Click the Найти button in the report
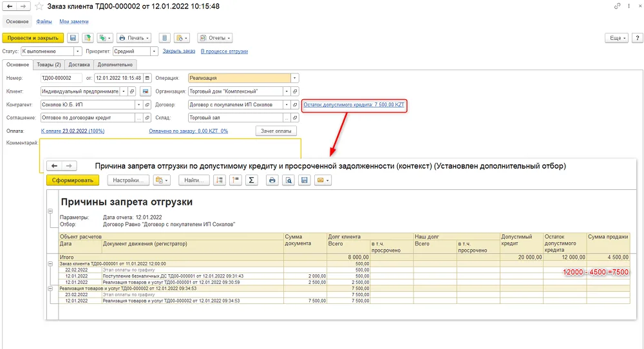The width and height of the screenshot is (644, 349). point(194,180)
